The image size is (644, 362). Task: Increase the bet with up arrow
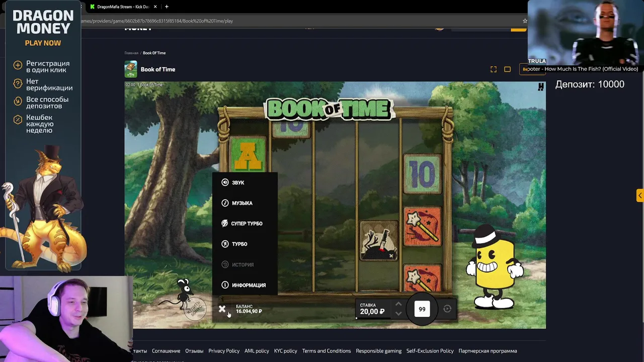coord(398,304)
